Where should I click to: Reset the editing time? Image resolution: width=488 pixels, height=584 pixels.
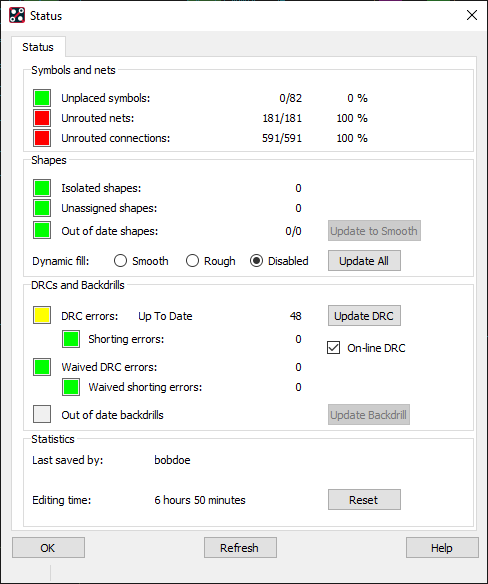(x=364, y=500)
